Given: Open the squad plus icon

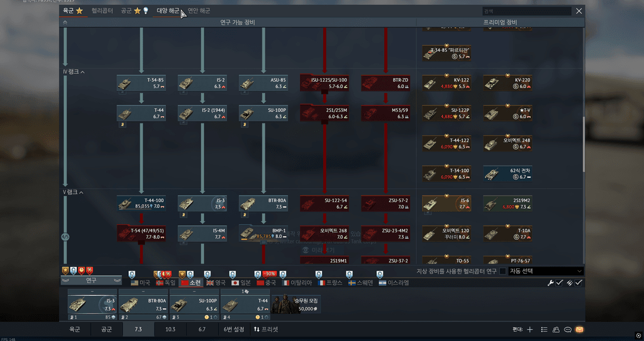Looking at the screenshot, I should (530, 329).
